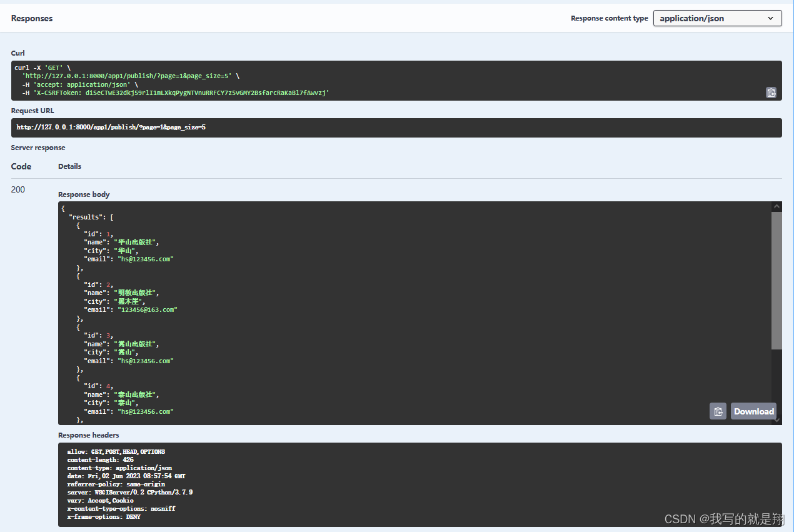Click the chevron on the content type box
This screenshot has width=794, height=532.
[771, 18]
